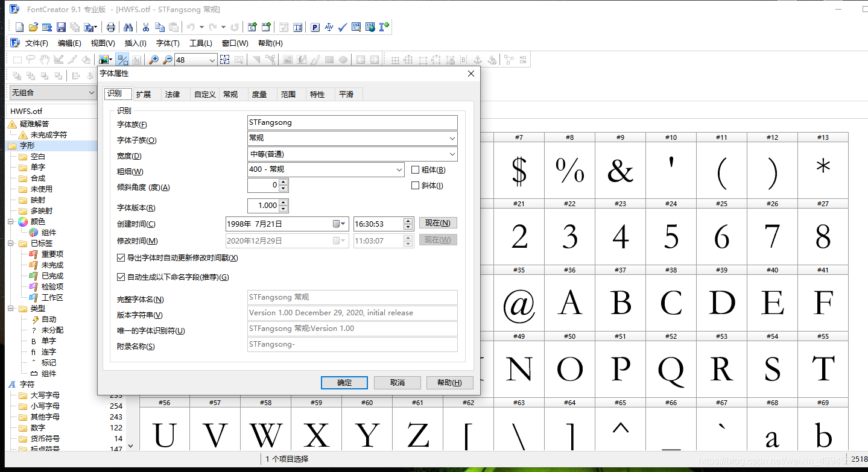Click the xyz magnifier icon in the top toolbar
This screenshot has width=868, height=472.
click(x=356, y=27)
